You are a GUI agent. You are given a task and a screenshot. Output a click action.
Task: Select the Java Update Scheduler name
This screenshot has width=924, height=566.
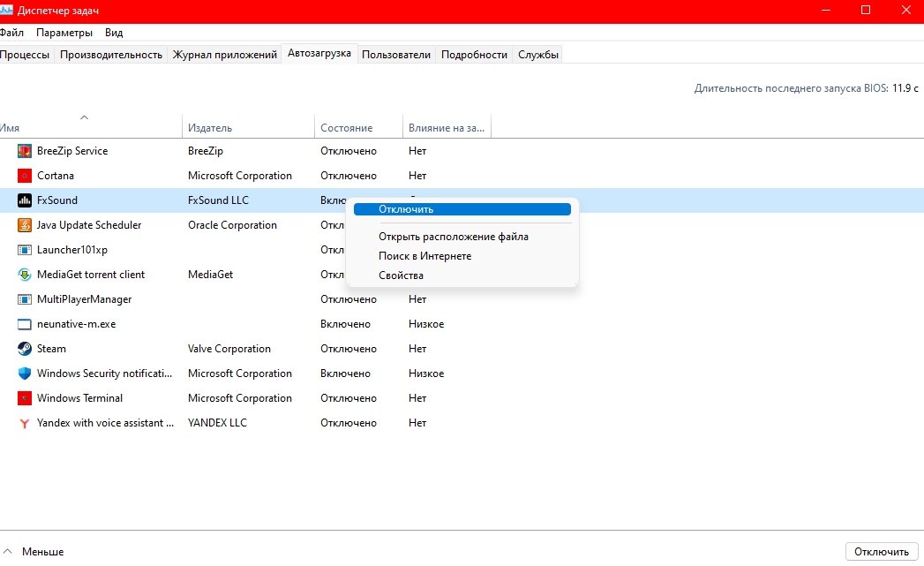click(89, 225)
